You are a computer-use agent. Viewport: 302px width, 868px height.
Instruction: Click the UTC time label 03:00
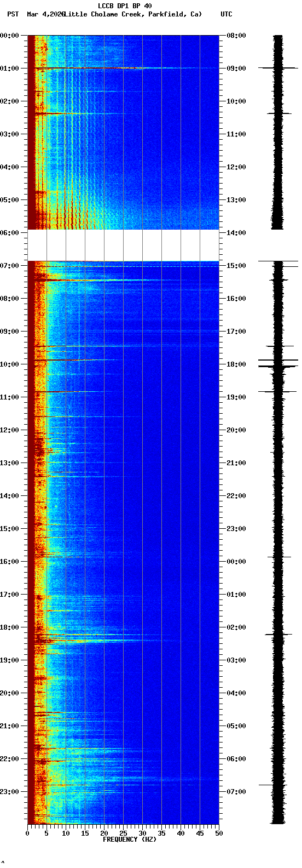pos(236,660)
